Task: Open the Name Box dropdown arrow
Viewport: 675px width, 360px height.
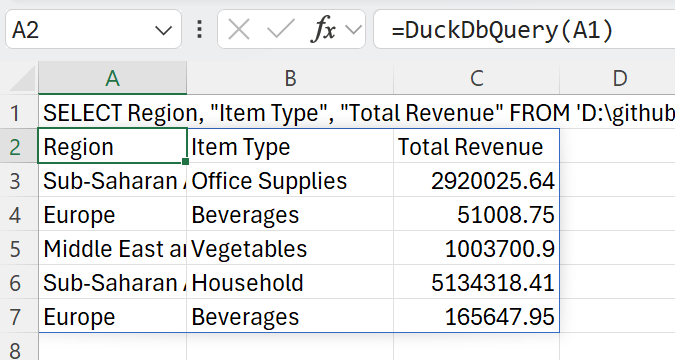Action: point(163,31)
